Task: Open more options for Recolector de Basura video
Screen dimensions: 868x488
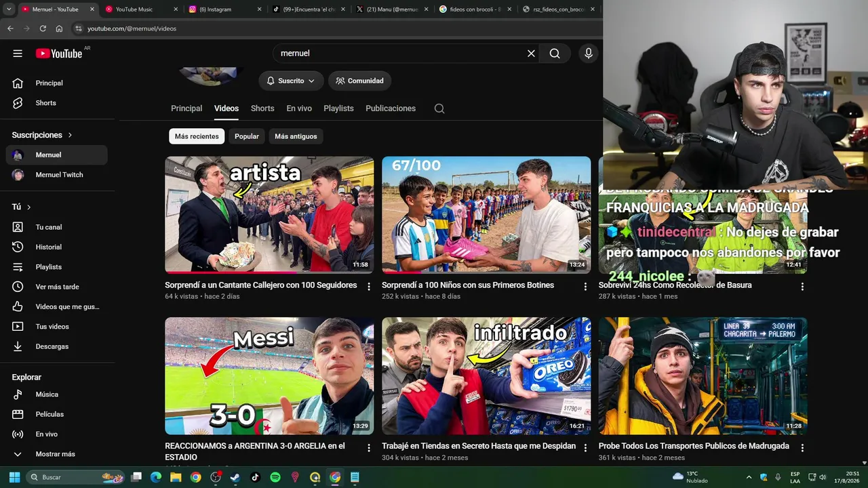Action: (x=802, y=287)
